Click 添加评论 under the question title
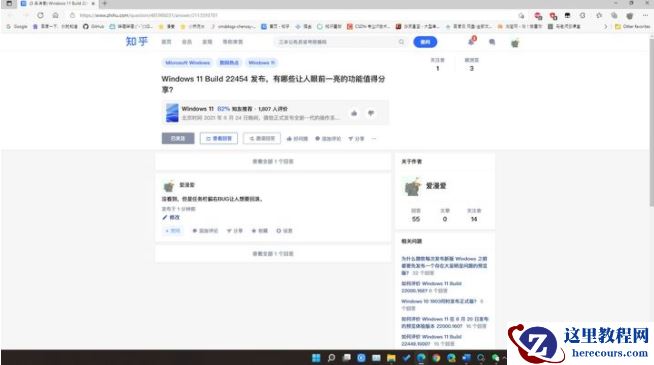This screenshot has width=654, height=365. coord(328,138)
